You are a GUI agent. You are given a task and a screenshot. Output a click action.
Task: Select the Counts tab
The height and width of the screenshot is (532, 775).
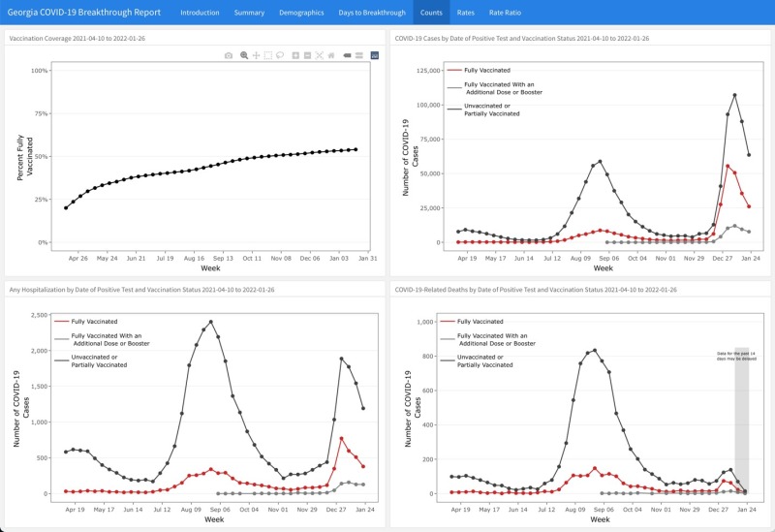[x=431, y=13]
